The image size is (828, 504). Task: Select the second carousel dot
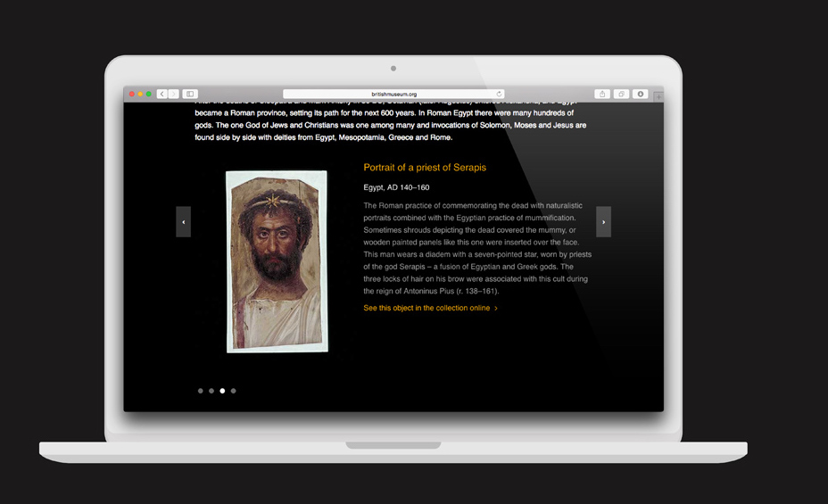pyautogui.click(x=211, y=391)
